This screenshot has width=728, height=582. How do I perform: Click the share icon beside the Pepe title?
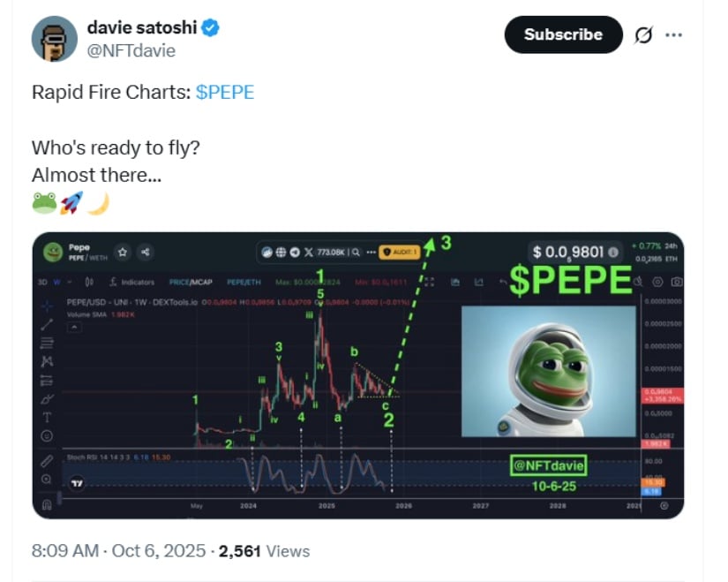(x=146, y=252)
